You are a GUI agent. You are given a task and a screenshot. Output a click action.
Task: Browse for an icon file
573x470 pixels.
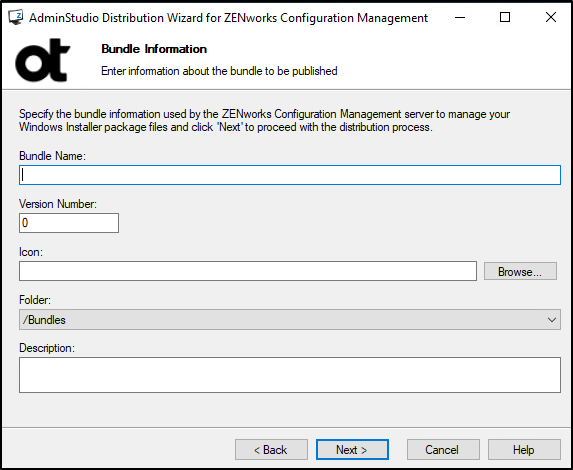point(520,271)
